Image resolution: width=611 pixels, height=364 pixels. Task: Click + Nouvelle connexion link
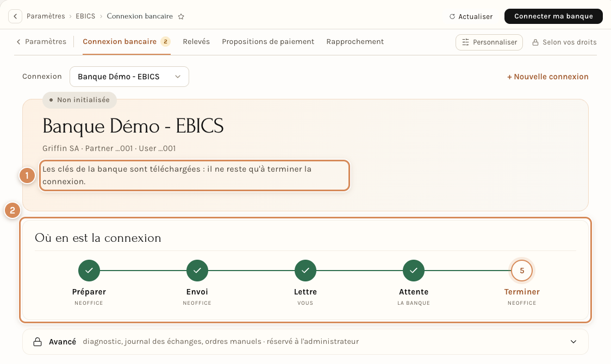pos(547,77)
